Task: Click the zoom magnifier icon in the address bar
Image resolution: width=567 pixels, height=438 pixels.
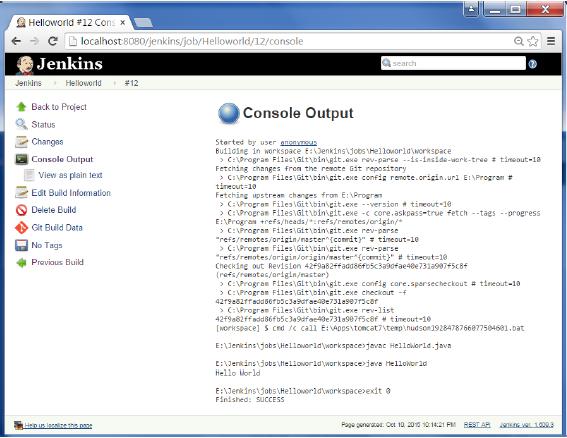Action: (x=519, y=41)
